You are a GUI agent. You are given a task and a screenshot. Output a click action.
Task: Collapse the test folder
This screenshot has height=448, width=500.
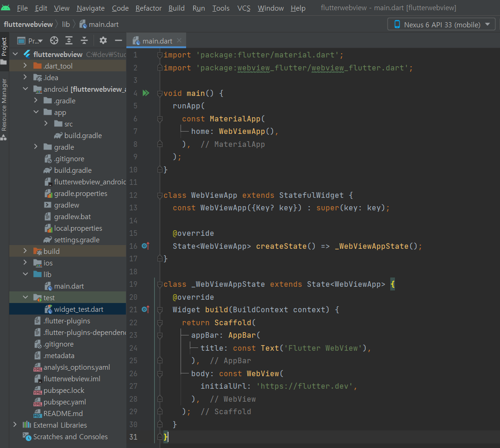click(25, 297)
